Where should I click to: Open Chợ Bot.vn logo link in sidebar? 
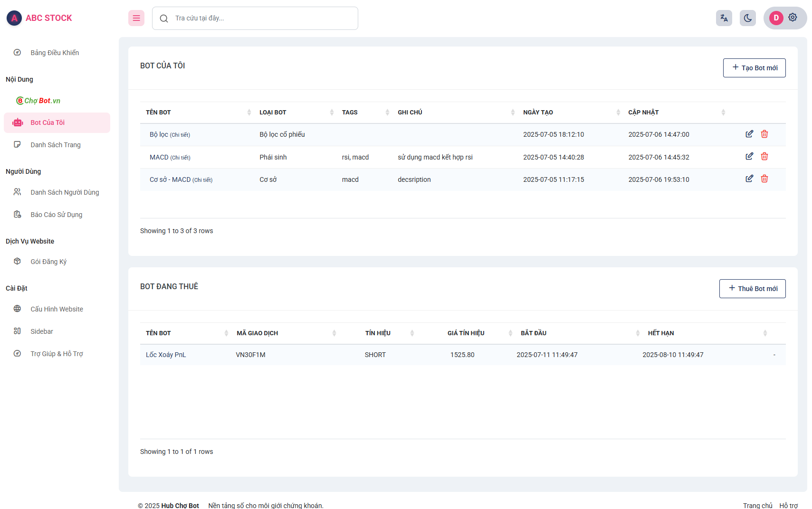[x=38, y=101]
